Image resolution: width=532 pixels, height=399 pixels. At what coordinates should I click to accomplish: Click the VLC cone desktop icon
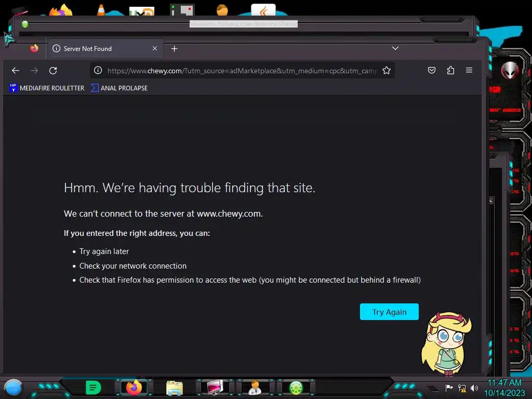pyautogui.click(x=101, y=10)
